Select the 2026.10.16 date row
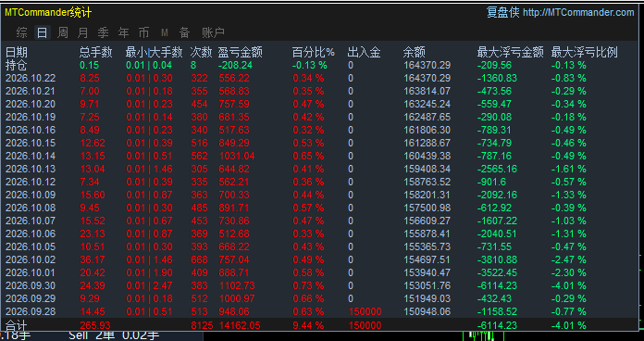Screen dimensions: 644x341 click(x=30, y=130)
